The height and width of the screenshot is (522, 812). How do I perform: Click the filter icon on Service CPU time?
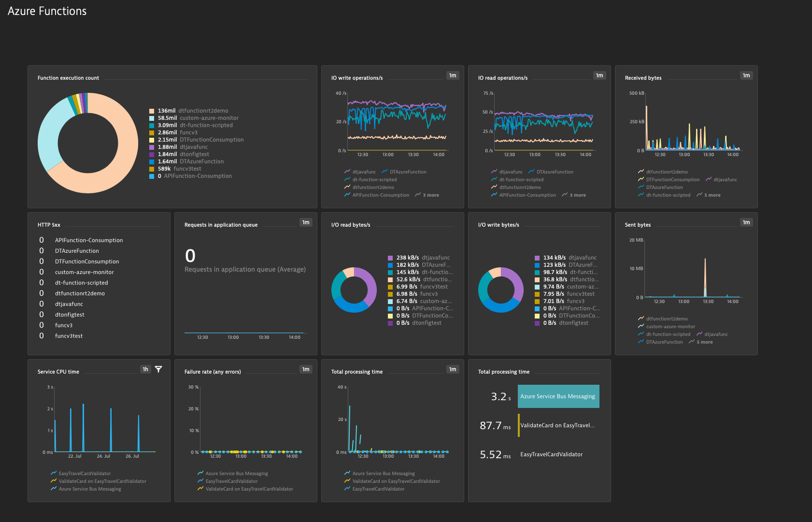pyautogui.click(x=158, y=369)
